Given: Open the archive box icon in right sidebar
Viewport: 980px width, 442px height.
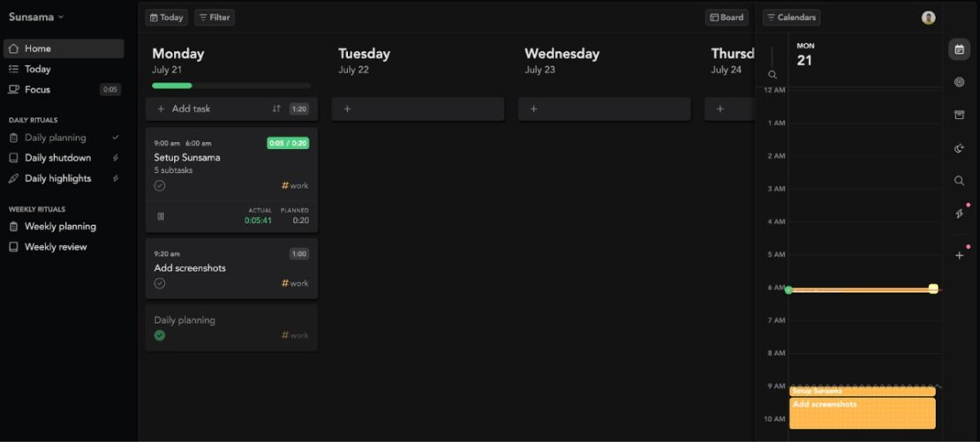Looking at the screenshot, I should [x=960, y=115].
